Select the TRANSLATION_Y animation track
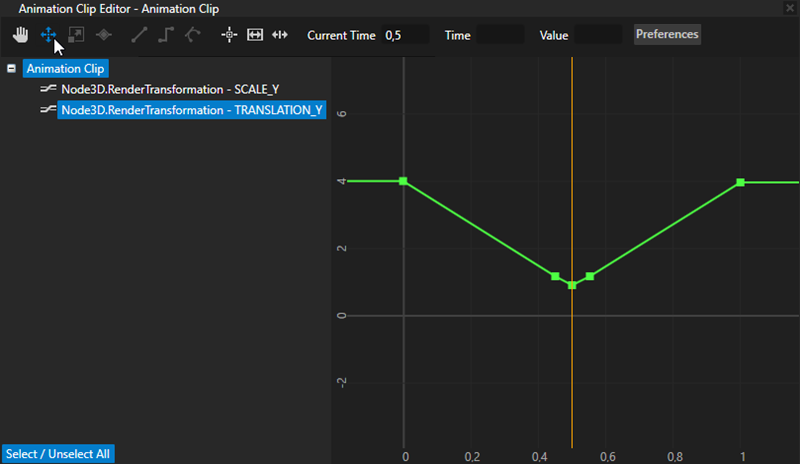 coord(190,110)
